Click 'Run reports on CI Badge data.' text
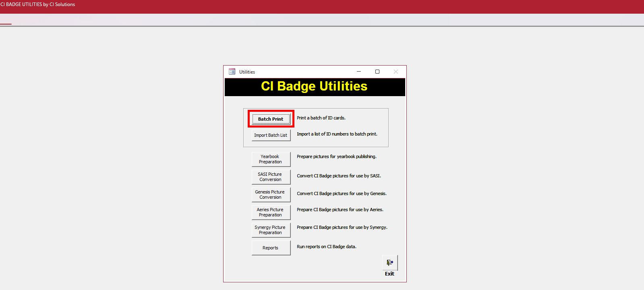Screen dimensions: 644x290 click(x=327, y=247)
